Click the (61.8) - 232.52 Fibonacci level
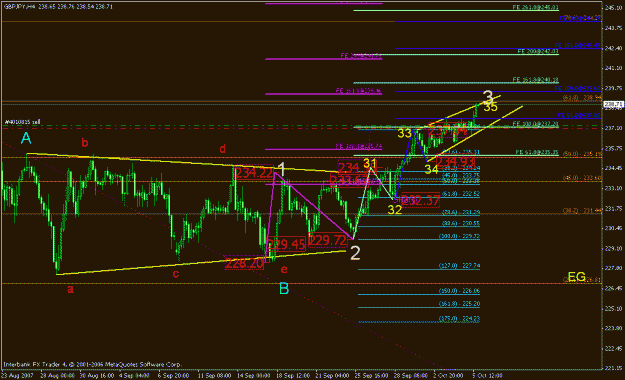Screen dimensions: 625x380 (x=461, y=194)
